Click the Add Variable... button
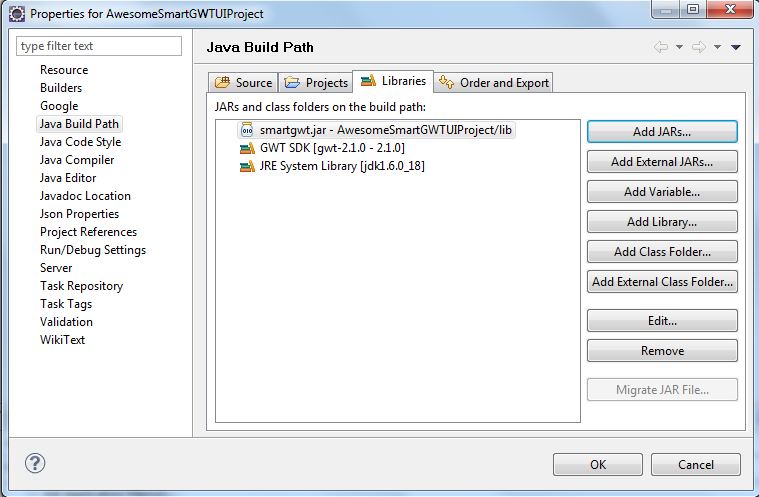 coord(662,192)
